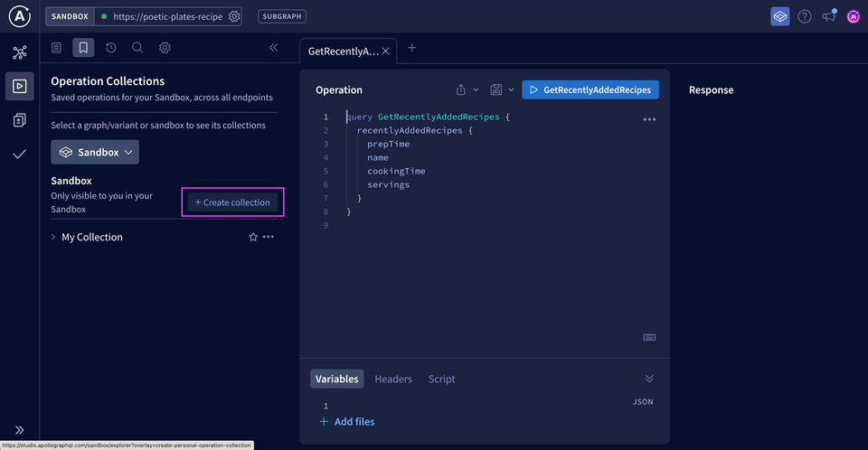Open the user avatar menu
The image size is (868, 450).
click(x=853, y=16)
